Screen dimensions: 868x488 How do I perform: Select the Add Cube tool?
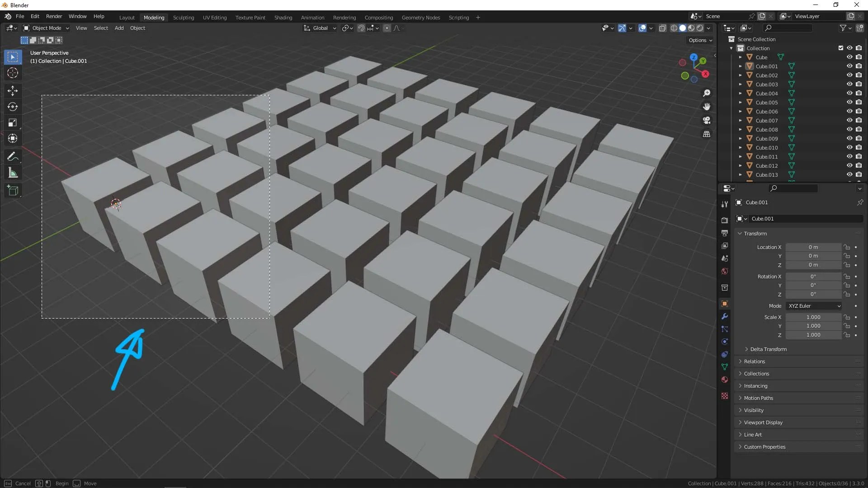[x=13, y=190]
